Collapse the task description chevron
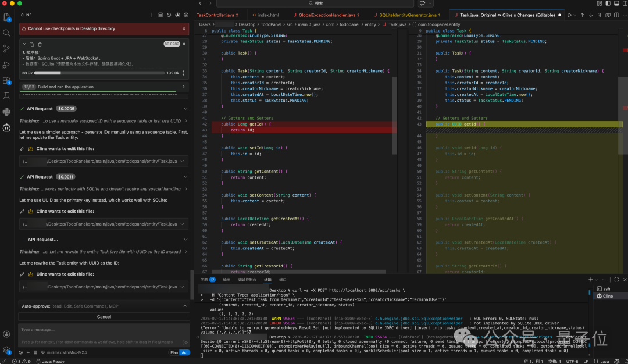Screen dimensions: 628x364 tap(24, 44)
